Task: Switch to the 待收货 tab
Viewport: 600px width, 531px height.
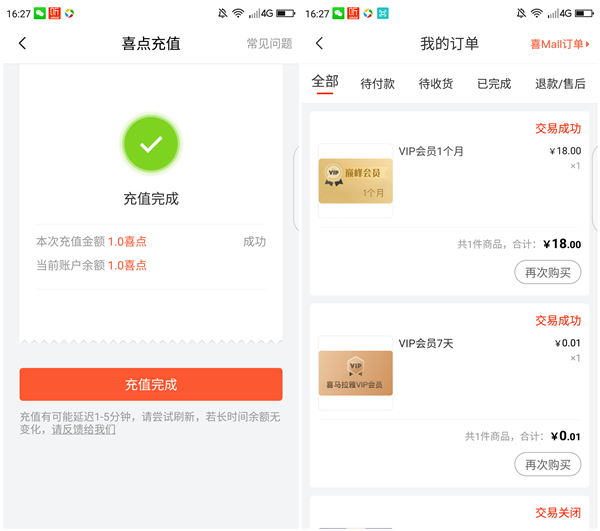Action: pyautogui.click(x=436, y=84)
